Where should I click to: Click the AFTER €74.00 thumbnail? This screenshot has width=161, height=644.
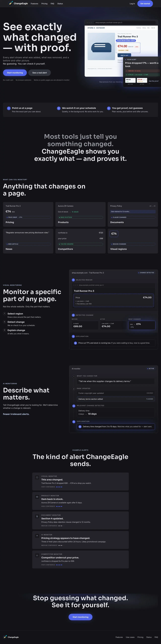[x=142, y=80]
